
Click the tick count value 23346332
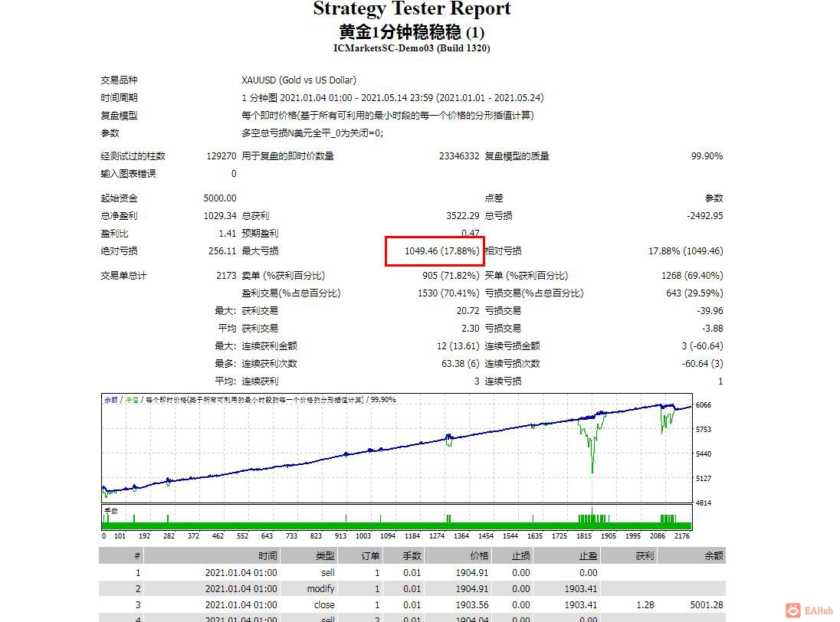click(x=459, y=156)
